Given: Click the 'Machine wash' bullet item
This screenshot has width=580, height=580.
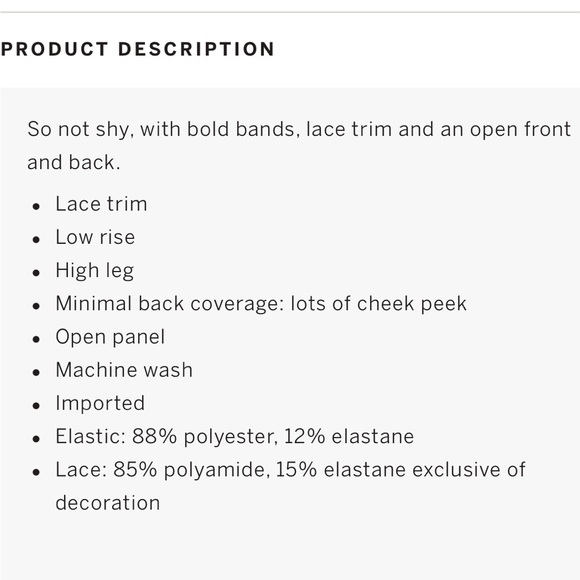Looking at the screenshot, I should [124, 370].
